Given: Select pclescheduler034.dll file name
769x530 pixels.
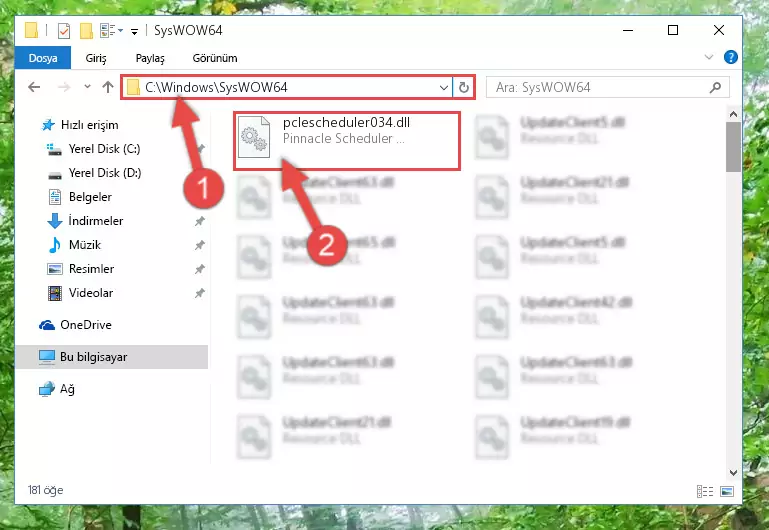Looking at the screenshot, I should point(346,123).
